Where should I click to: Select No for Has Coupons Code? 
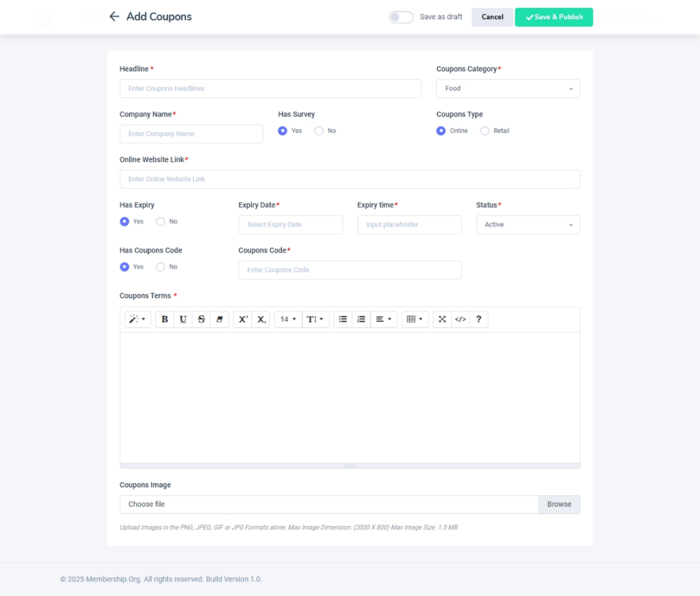pyautogui.click(x=161, y=267)
